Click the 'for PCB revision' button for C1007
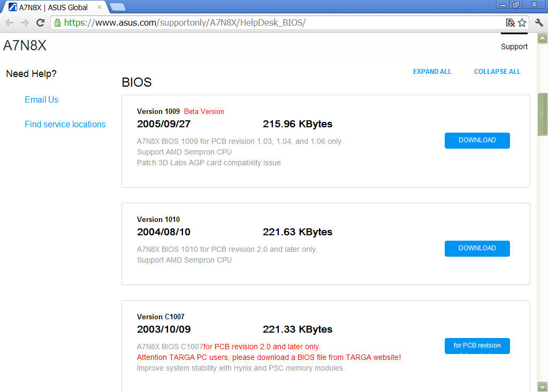This screenshot has width=548, height=392. tap(477, 346)
